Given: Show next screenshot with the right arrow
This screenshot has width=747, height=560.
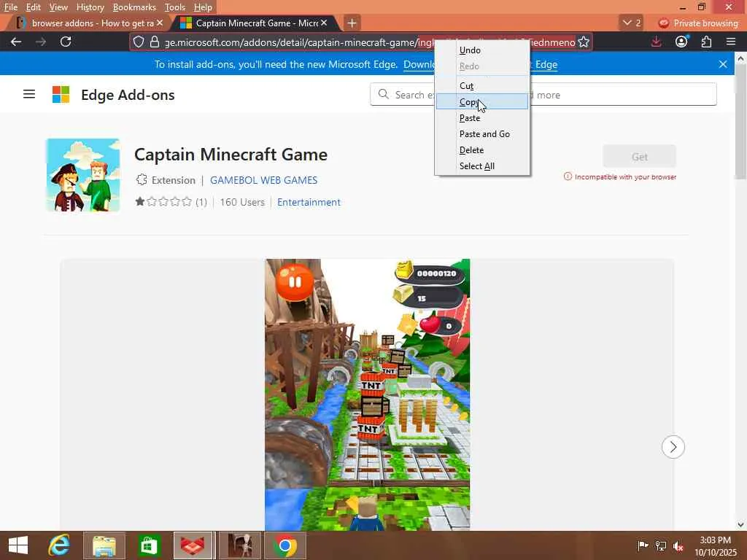Looking at the screenshot, I should click(x=673, y=447).
